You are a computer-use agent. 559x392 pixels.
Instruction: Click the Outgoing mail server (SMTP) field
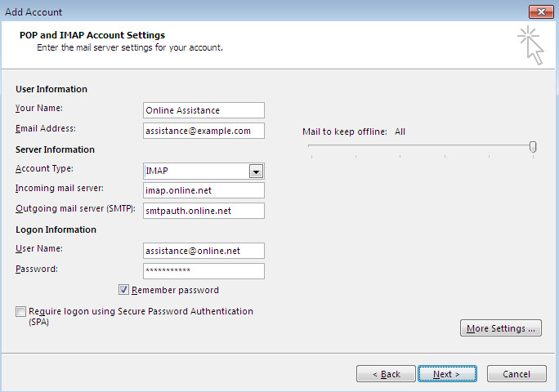pos(203,211)
